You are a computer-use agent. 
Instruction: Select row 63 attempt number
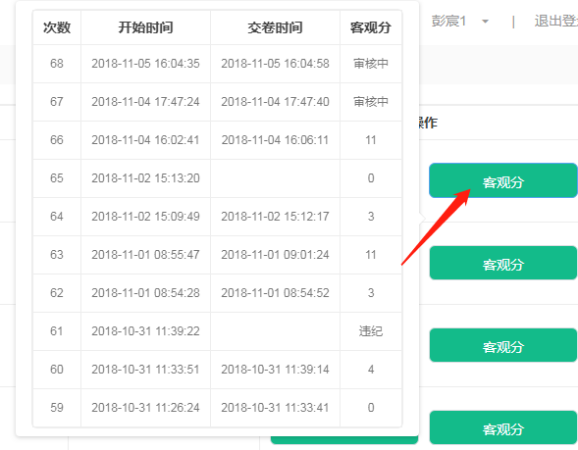[x=57, y=255]
